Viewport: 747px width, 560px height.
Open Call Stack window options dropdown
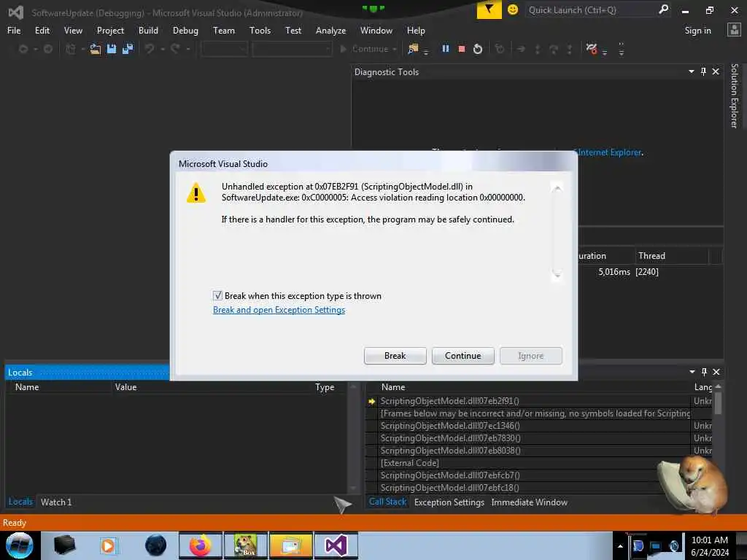pyautogui.click(x=692, y=372)
